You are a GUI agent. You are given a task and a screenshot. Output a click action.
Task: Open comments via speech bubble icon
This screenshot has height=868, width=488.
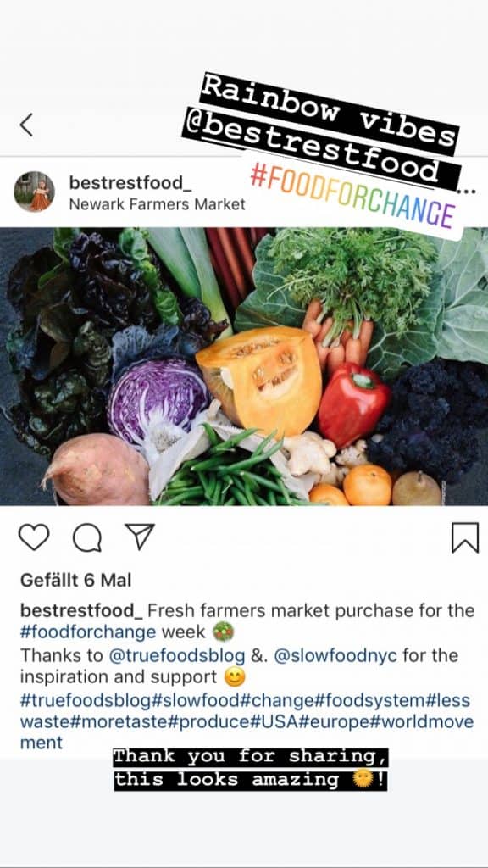(x=87, y=537)
